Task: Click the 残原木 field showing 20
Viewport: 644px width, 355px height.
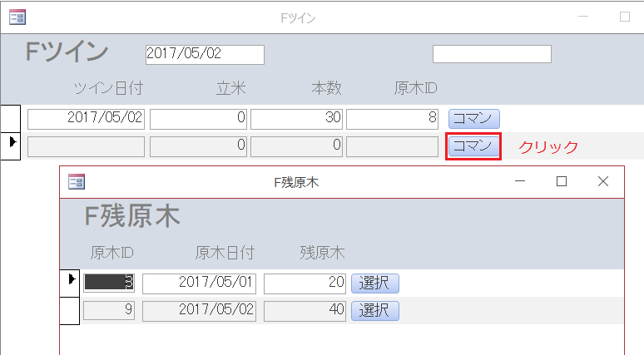Action: [x=305, y=284]
